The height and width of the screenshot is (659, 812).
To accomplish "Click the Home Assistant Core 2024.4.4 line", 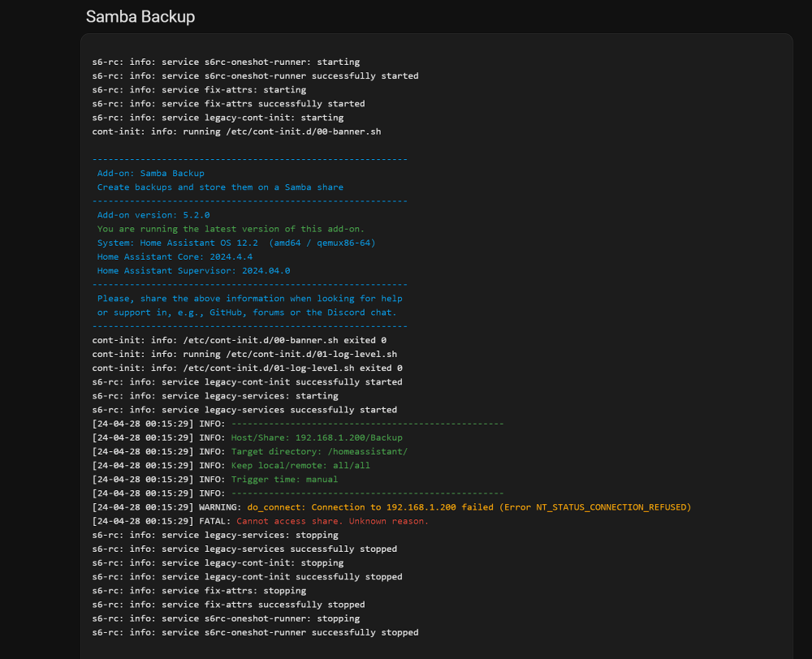I will click(175, 256).
